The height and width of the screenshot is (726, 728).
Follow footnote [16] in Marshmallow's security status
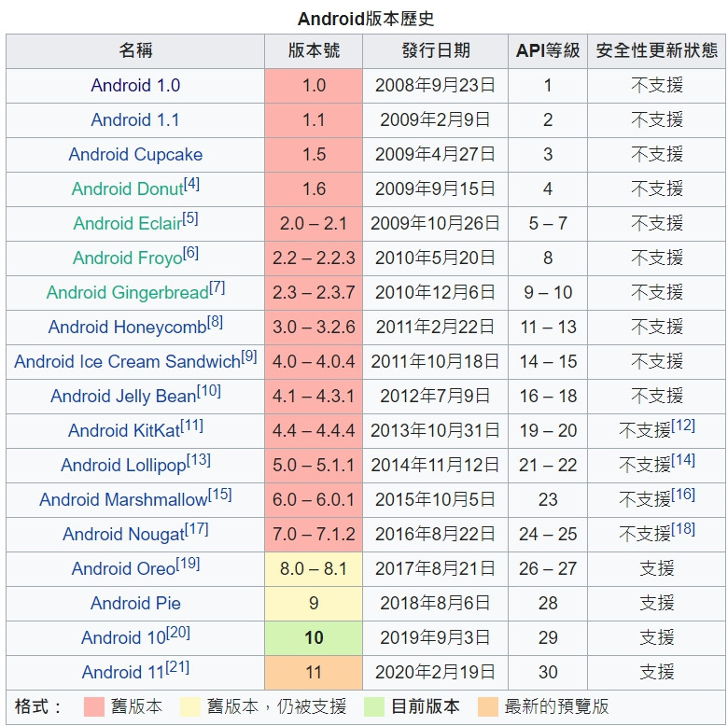tap(683, 495)
